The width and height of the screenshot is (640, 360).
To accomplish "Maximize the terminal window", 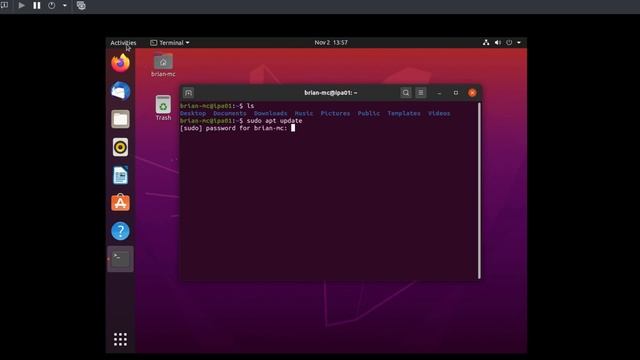I will 456,93.
